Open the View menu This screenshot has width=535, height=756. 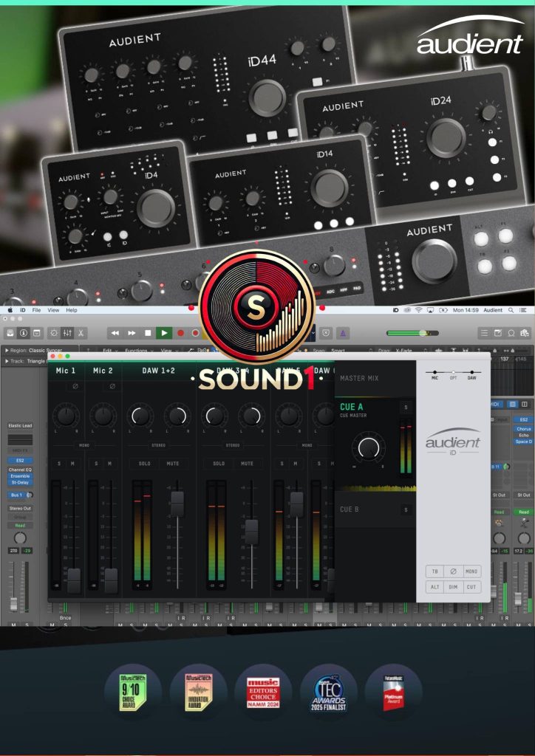tap(53, 310)
